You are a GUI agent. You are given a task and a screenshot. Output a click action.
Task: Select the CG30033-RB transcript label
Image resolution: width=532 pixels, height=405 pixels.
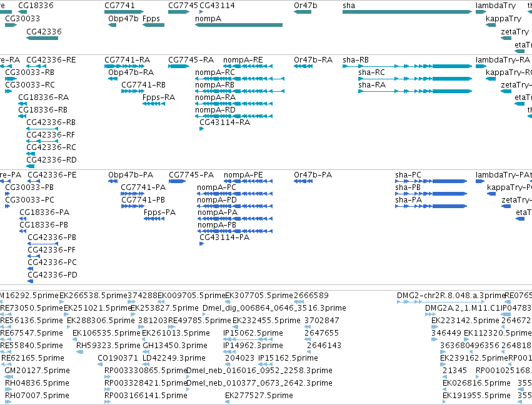point(29,72)
